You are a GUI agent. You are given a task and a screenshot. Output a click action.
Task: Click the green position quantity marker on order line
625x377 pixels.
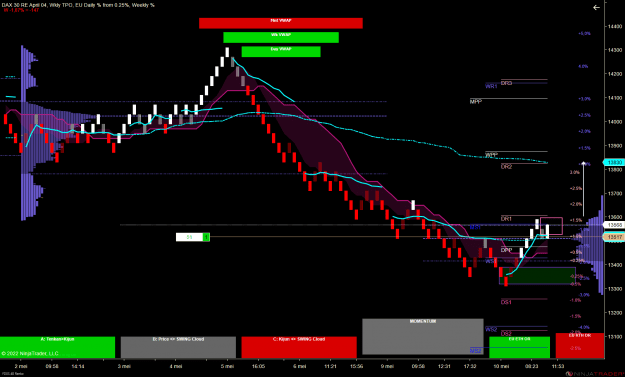[206, 237]
